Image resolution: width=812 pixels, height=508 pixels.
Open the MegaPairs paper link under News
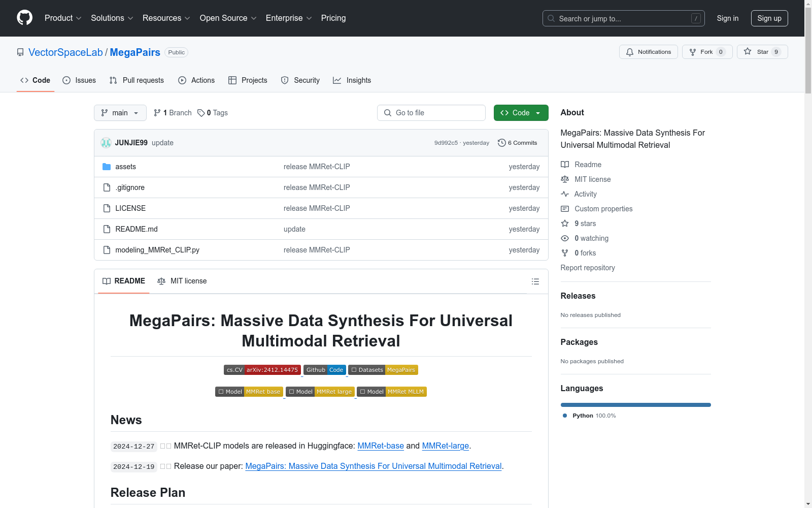[x=374, y=466]
